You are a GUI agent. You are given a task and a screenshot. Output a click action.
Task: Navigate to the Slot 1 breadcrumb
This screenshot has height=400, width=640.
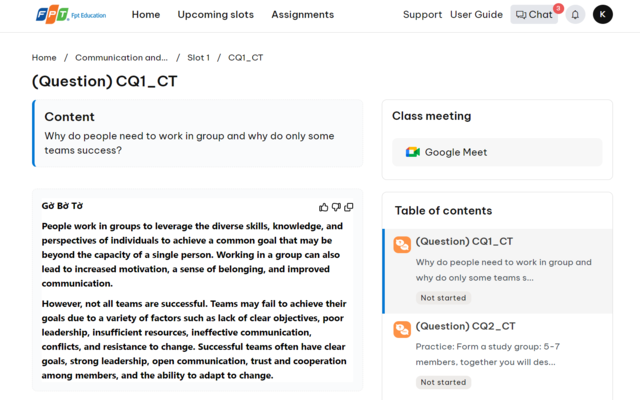pos(198,58)
